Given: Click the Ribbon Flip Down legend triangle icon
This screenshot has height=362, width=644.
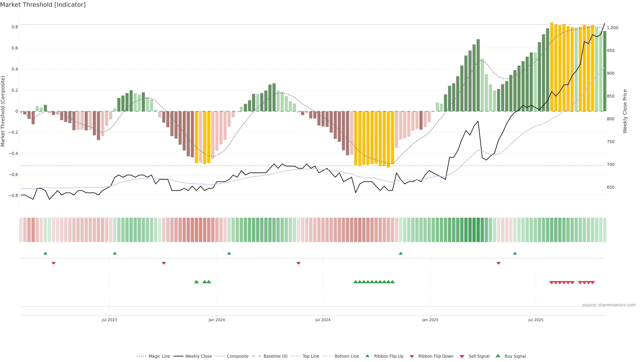Looking at the screenshot, I should tap(412, 356).
